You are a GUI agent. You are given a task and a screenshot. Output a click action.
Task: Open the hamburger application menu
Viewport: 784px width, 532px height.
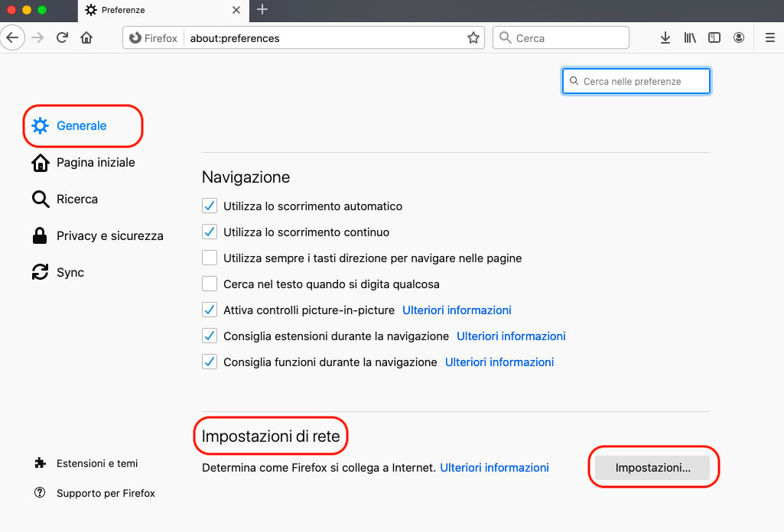click(x=769, y=37)
